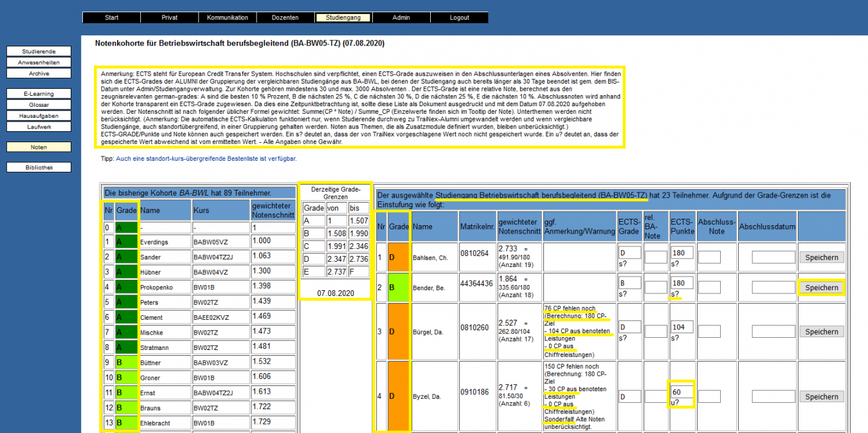Open the Hausaufgaben page
The image size is (868, 433).
[39, 116]
